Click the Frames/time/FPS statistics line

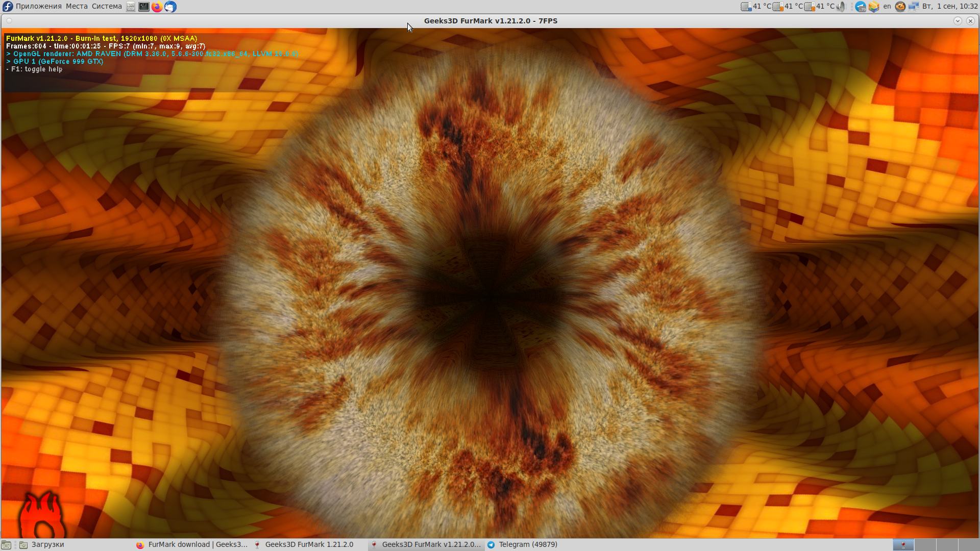click(x=106, y=46)
